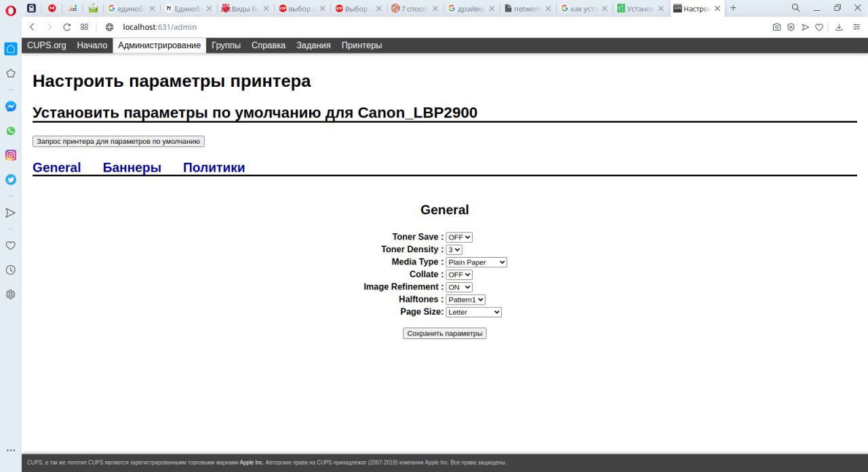Open Settings gear in the sidebar

pyautogui.click(x=11, y=294)
